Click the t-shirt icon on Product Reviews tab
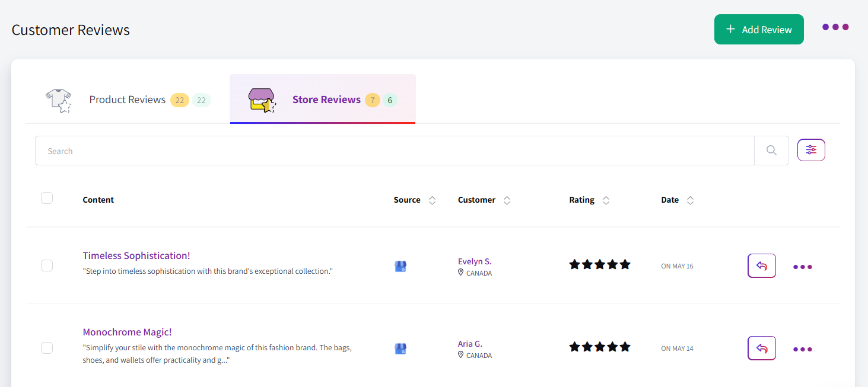Screen dimensions: 868x387 (x=58, y=100)
